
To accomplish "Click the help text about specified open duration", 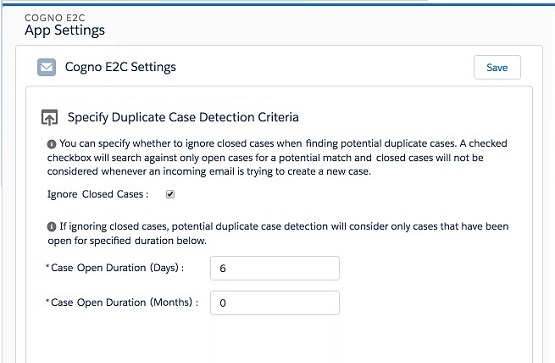I will click(x=278, y=234).
